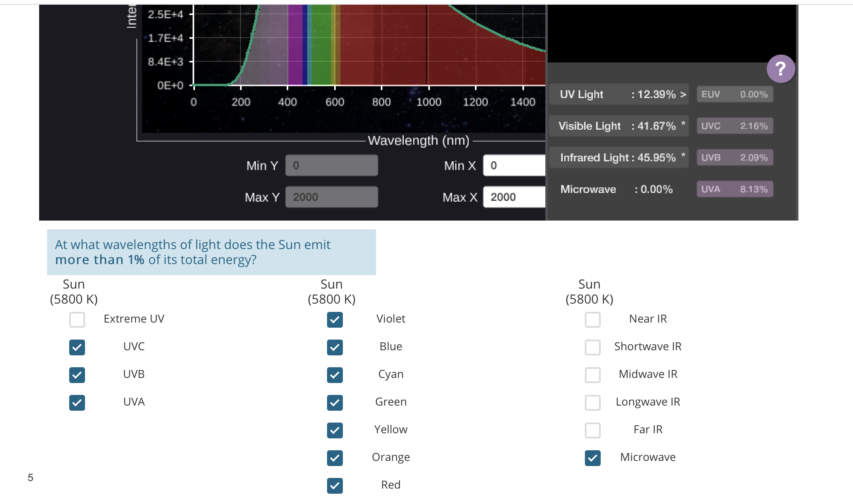
Task: Click the Max X input field
Action: (x=513, y=197)
